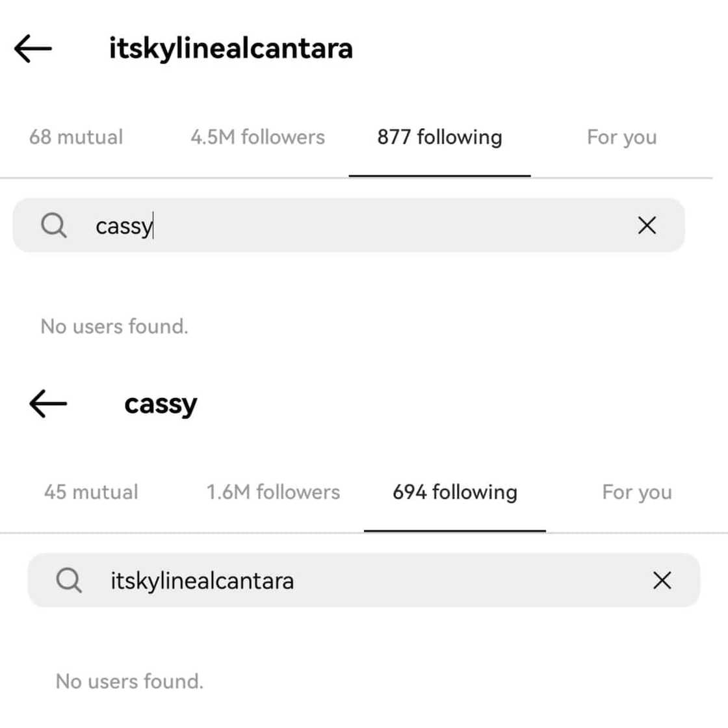This screenshot has height=728, width=728.
Task: Select the 877 following tab
Action: click(439, 137)
